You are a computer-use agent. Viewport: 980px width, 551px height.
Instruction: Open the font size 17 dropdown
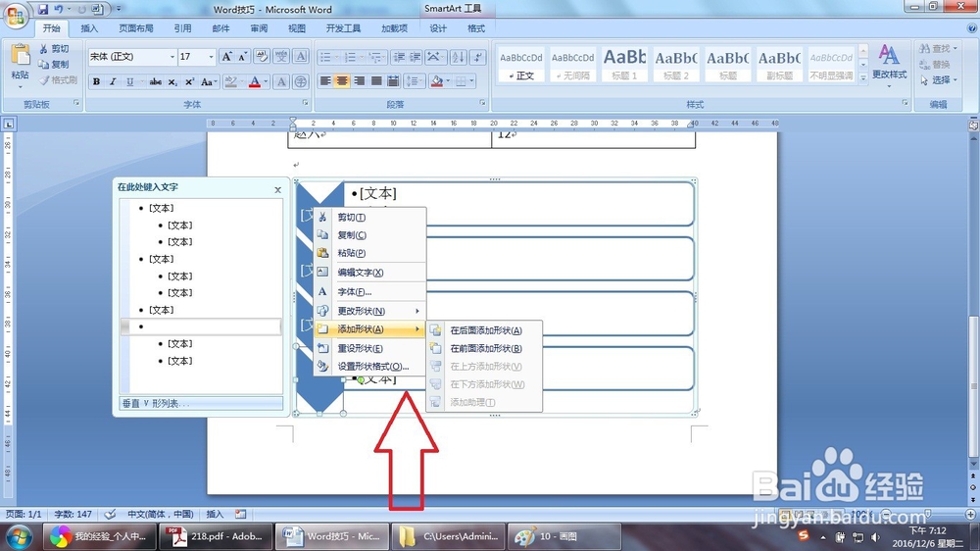pyautogui.click(x=211, y=57)
